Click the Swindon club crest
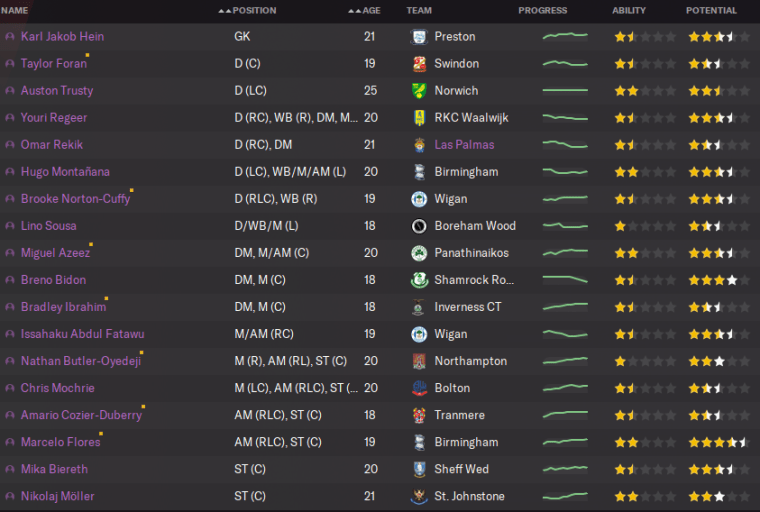This screenshot has width=760, height=512. [x=419, y=64]
